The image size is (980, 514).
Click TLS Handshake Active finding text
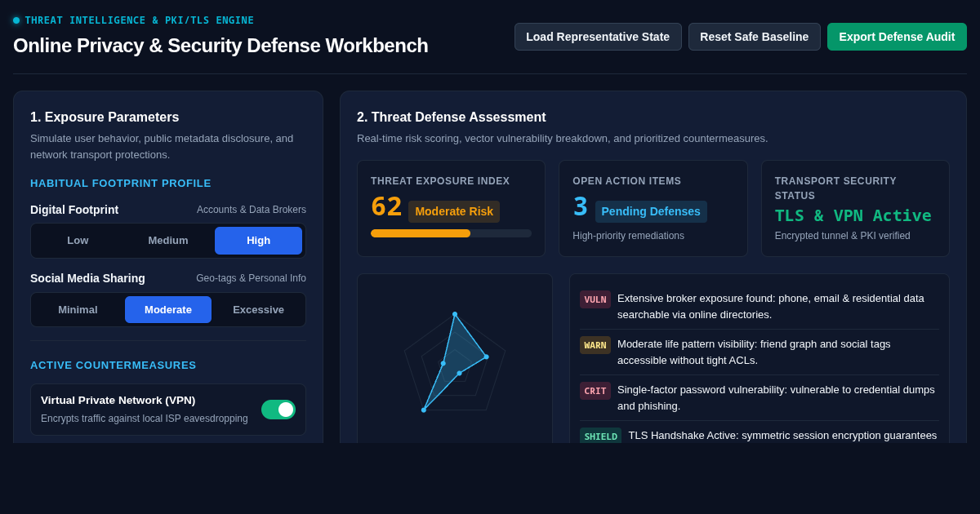point(782,436)
